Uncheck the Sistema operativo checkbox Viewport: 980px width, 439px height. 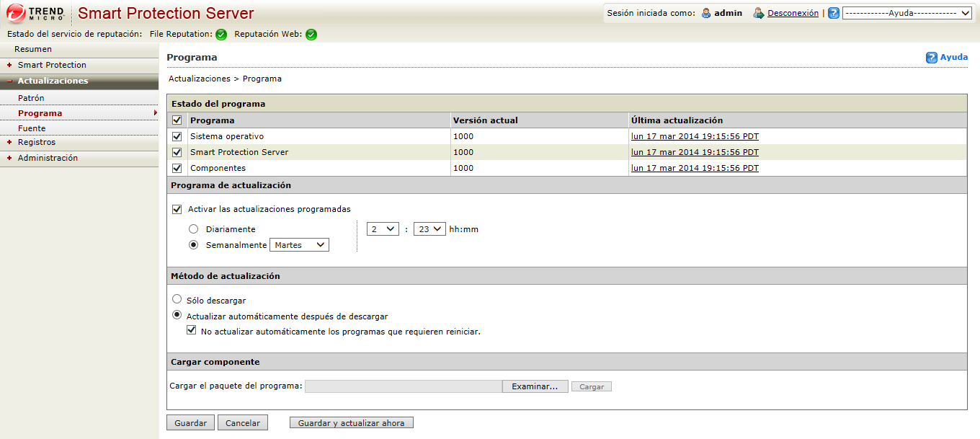coord(177,136)
